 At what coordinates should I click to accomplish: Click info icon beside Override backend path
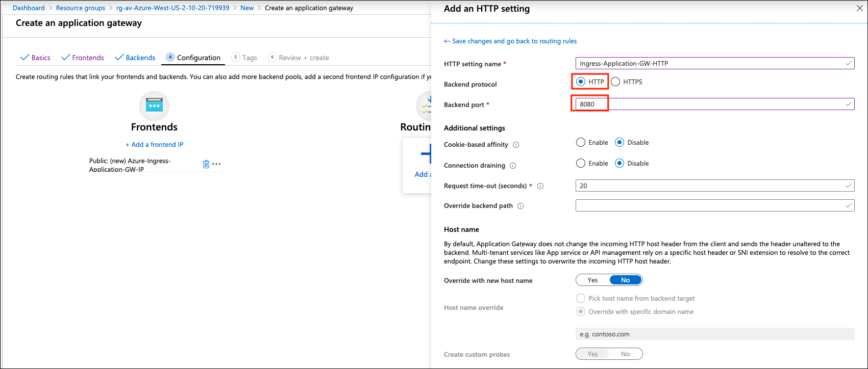point(520,206)
